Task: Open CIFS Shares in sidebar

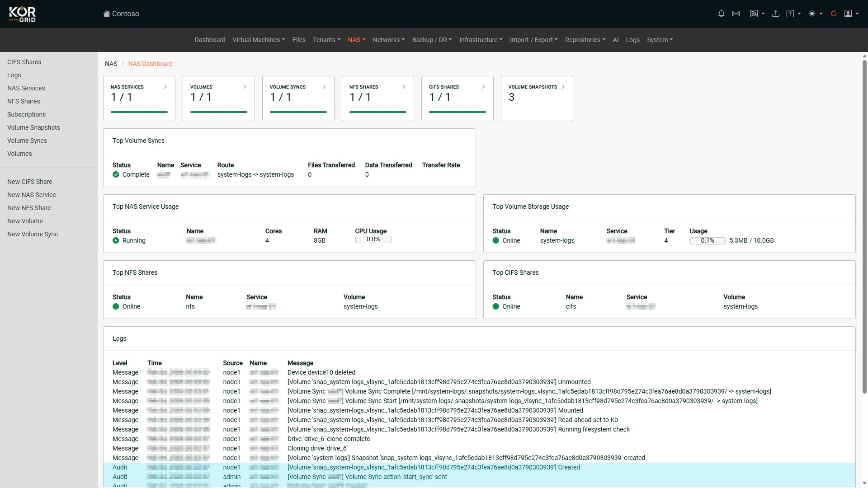Action: pyautogui.click(x=24, y=62)
